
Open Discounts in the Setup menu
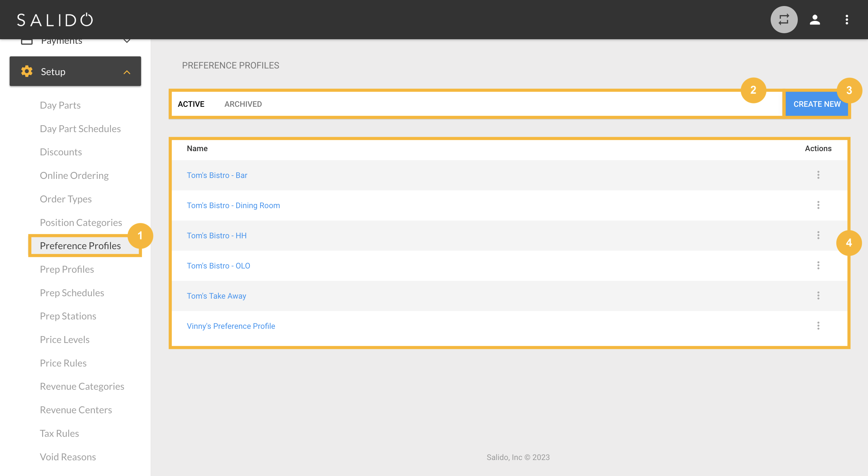point(61,152)
